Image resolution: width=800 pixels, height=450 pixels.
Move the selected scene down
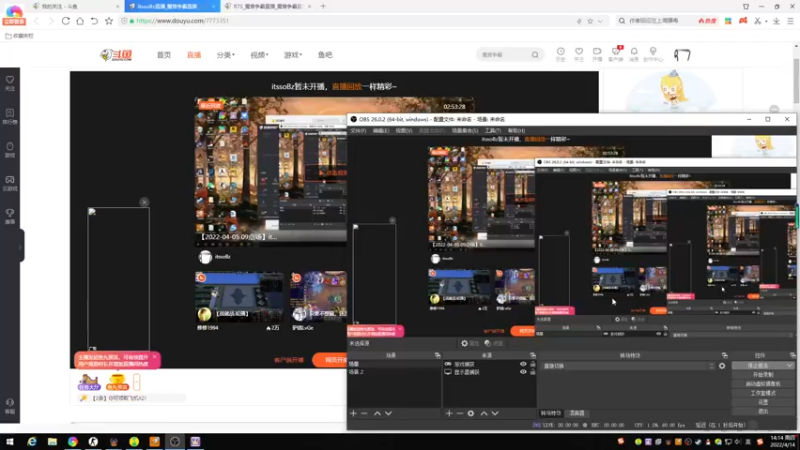(388, 413)
